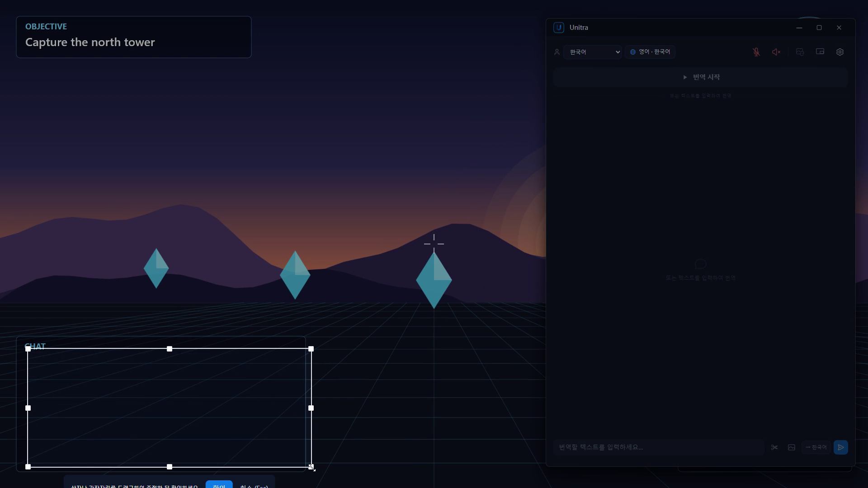This screenshot has height=488, width=868.
Task: Click the translation text input field
Action: pyautogui.click(x=659, y=447)
